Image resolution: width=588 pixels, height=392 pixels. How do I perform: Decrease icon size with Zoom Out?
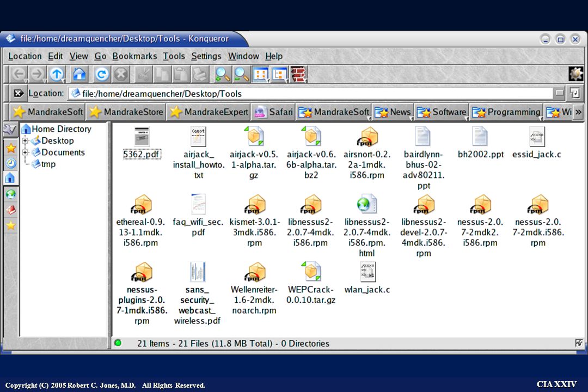pos(241,74)
